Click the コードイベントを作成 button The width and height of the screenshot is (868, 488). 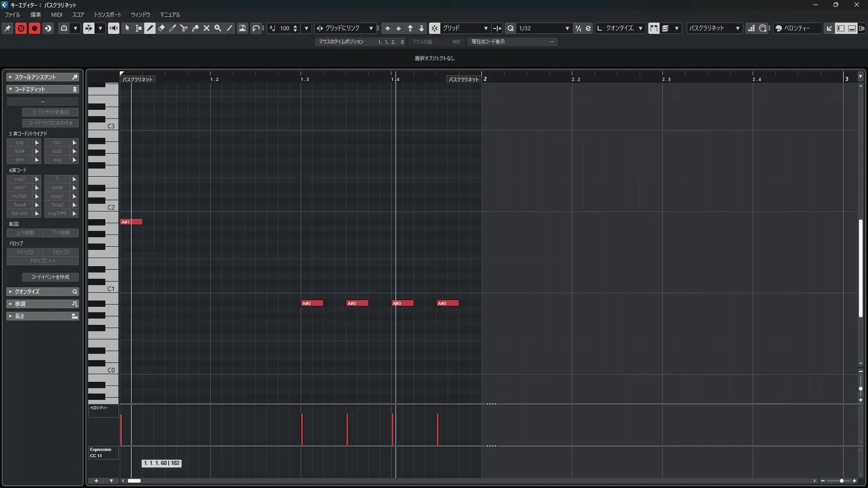pyautogui.click(x=50, y=277)
